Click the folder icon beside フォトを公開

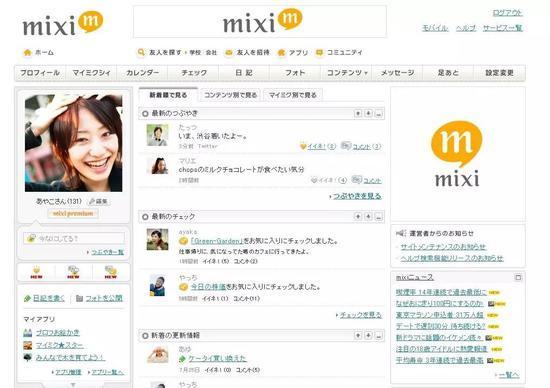pyautogui.click(x=79, y=298)
